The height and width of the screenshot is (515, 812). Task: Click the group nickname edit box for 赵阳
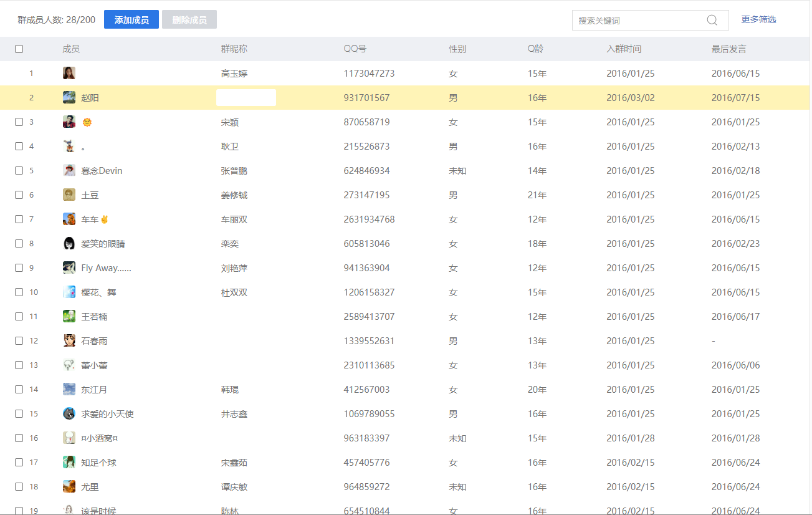tap(246, 98)
